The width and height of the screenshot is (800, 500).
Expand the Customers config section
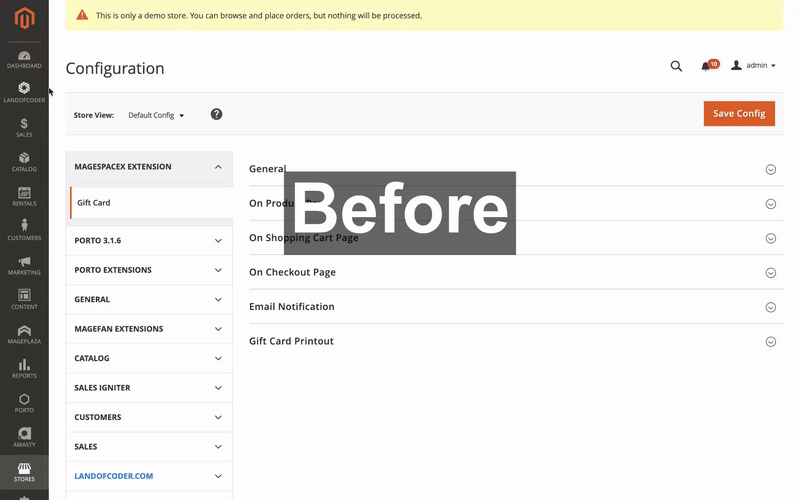tap(149, 417)
